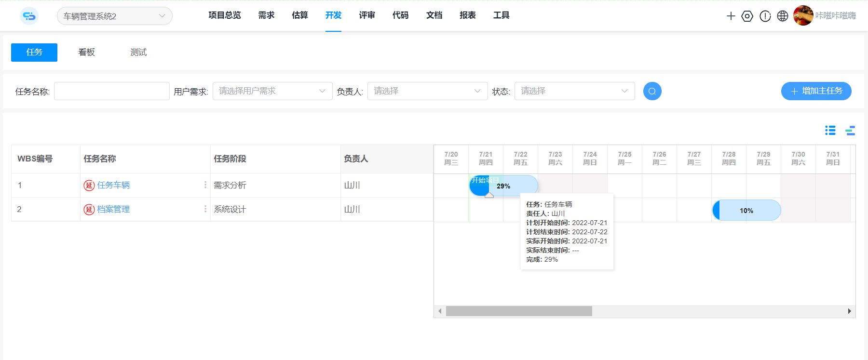Click the plus icon in header
This screenshot has height=360, width=868.
click(731, 16)
